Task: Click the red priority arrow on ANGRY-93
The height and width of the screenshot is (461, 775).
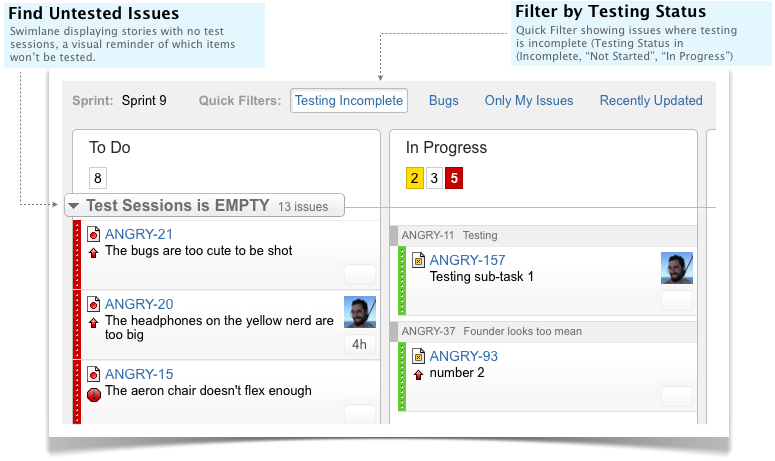Action: (x=419, y=374)
